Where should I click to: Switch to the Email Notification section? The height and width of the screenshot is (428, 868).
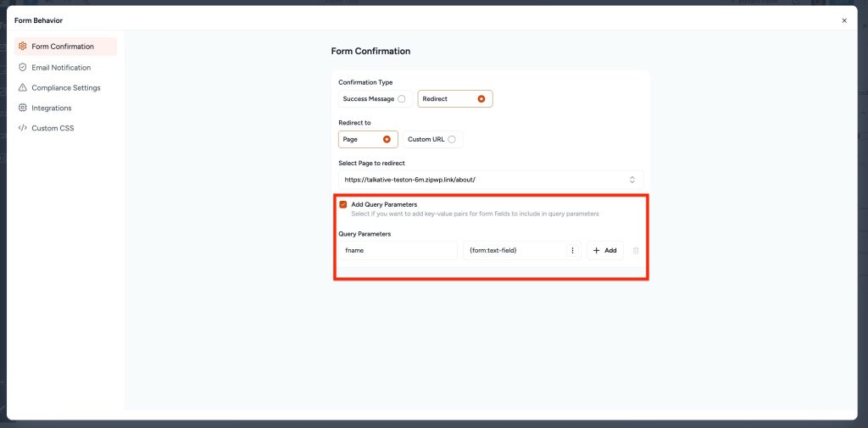61,67
